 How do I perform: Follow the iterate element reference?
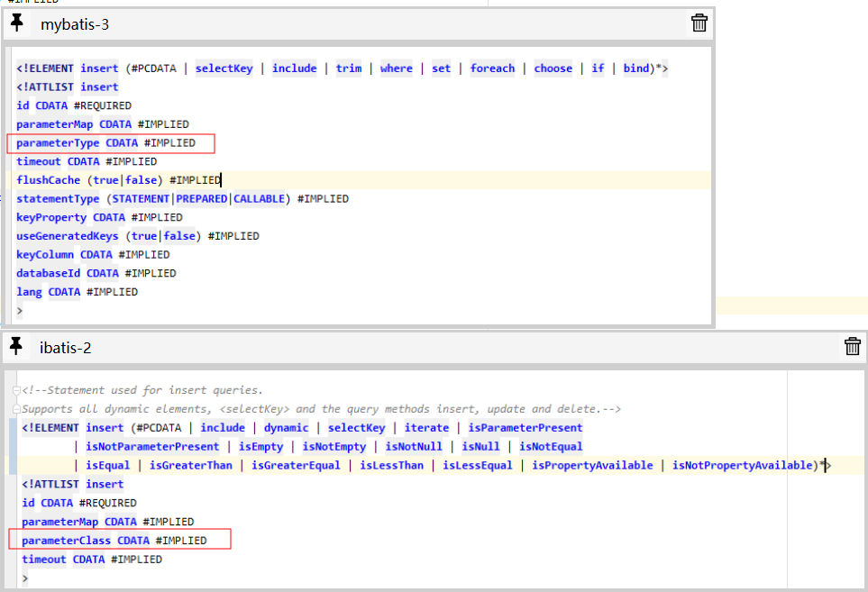tap(427, 428)
